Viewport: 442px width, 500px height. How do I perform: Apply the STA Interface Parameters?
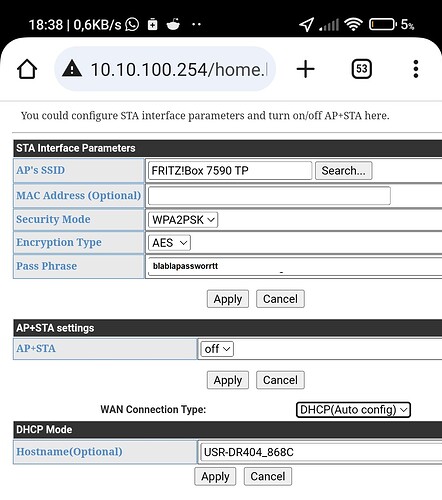[228, 299]
